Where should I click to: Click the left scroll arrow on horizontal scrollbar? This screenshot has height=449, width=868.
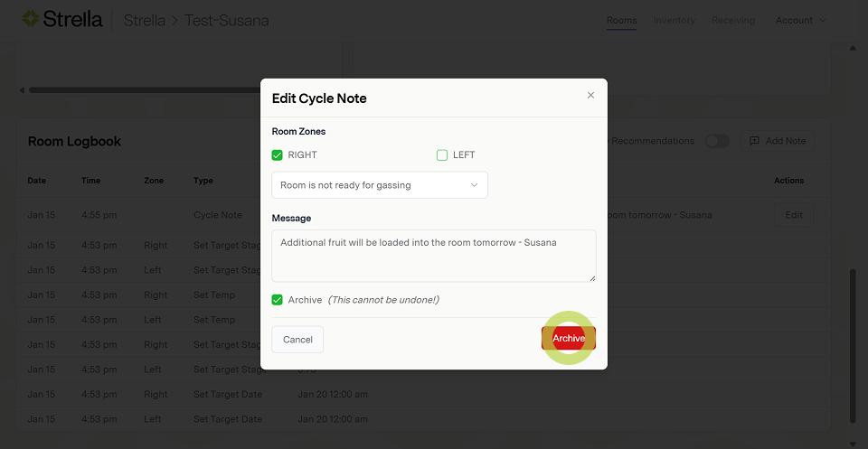coord(23,90)
